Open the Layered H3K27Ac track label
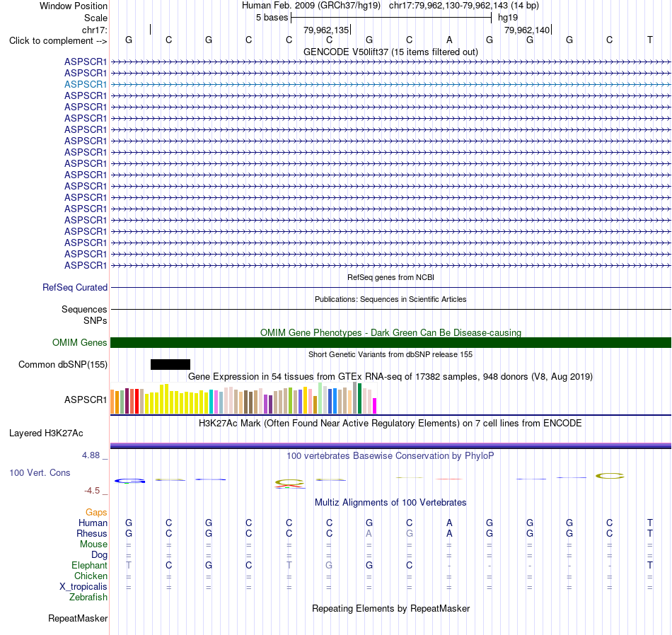This screenshot has height=635, width=672. pyautogui.click(x=46, y=433)
